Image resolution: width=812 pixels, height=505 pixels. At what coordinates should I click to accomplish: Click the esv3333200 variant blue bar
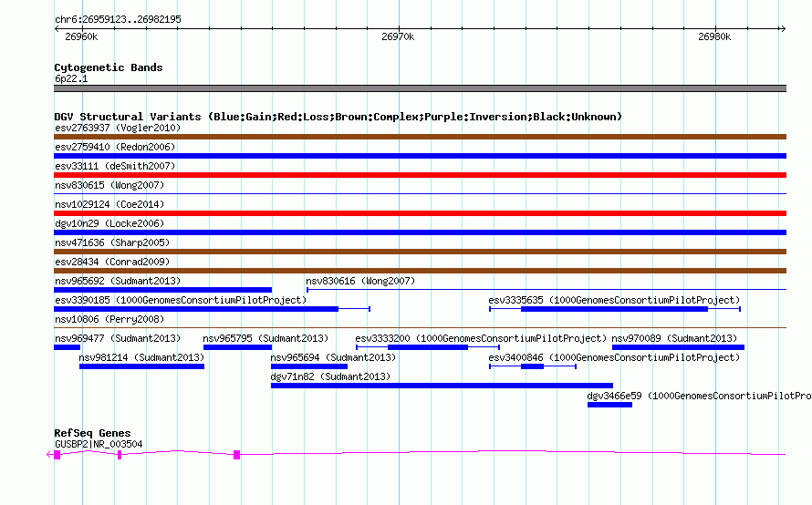tap(428, 347)
